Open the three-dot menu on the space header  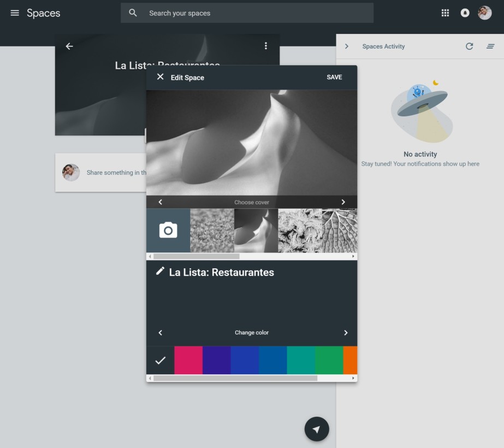[266, 46]
